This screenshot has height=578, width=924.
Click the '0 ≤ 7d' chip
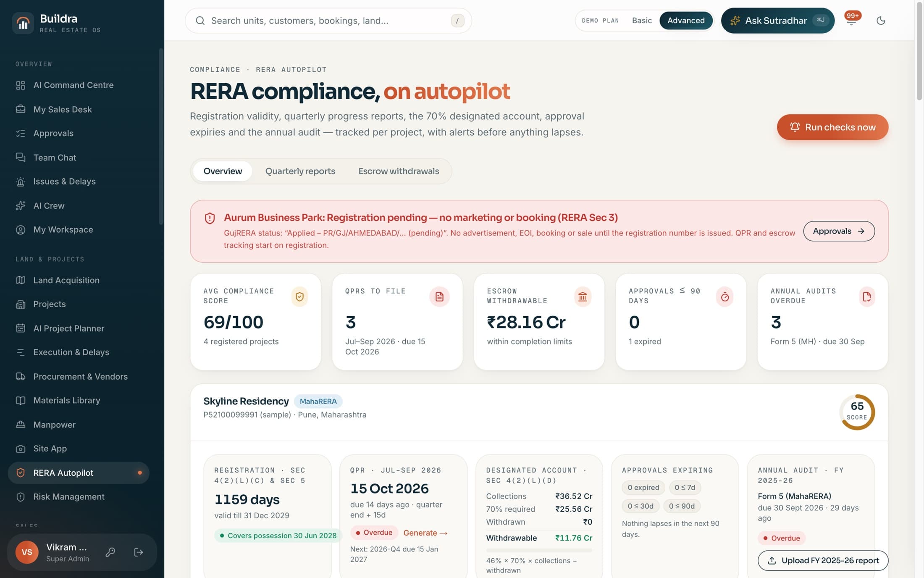pyautogui.click(x=685, y=488)
